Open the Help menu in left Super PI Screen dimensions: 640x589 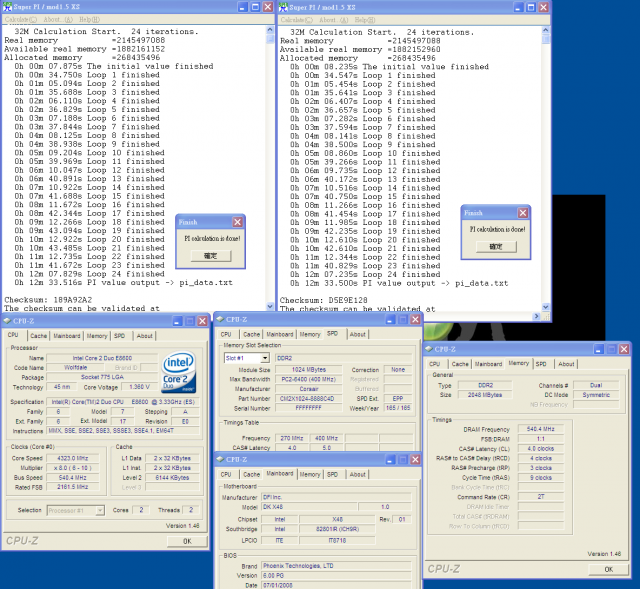pos(89,19)
